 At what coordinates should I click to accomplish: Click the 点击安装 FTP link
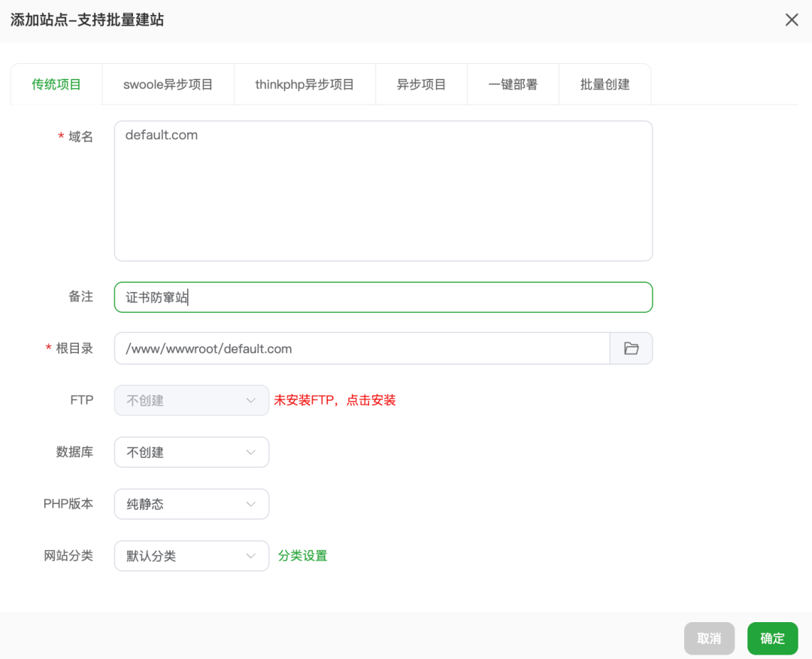pos(374,400)
